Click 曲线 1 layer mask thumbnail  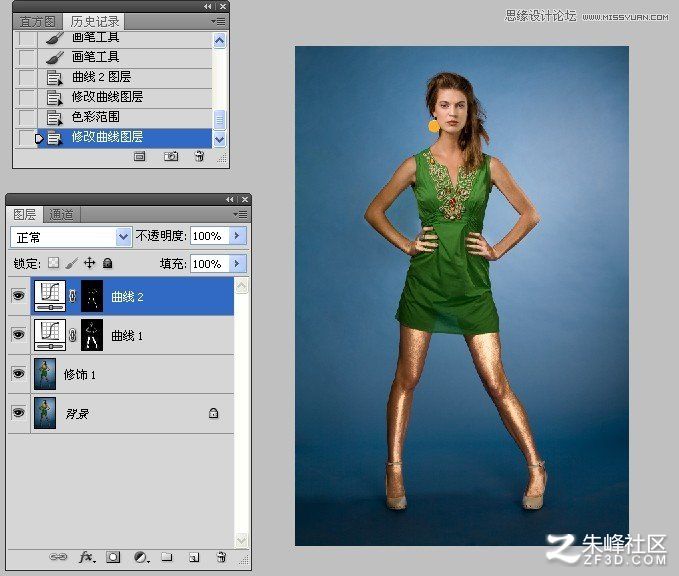point(92,335)
